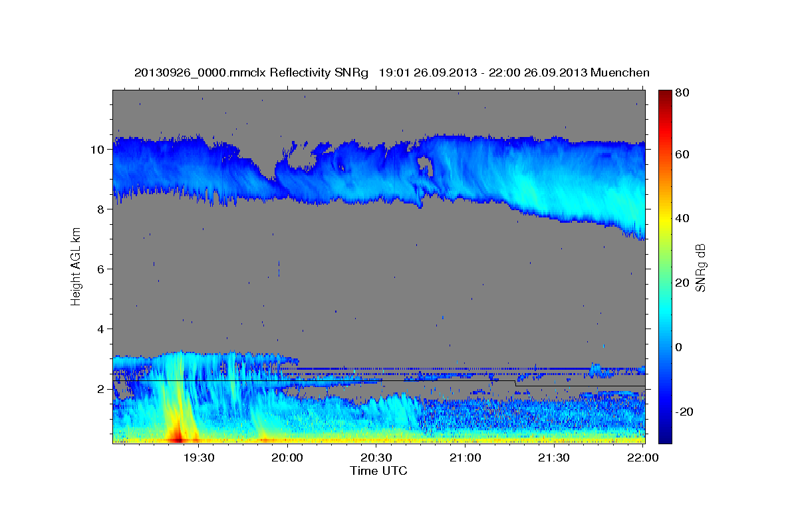Click the colorbar value 0
Viewport: 798px width, 532px height.
coord(680,347)
